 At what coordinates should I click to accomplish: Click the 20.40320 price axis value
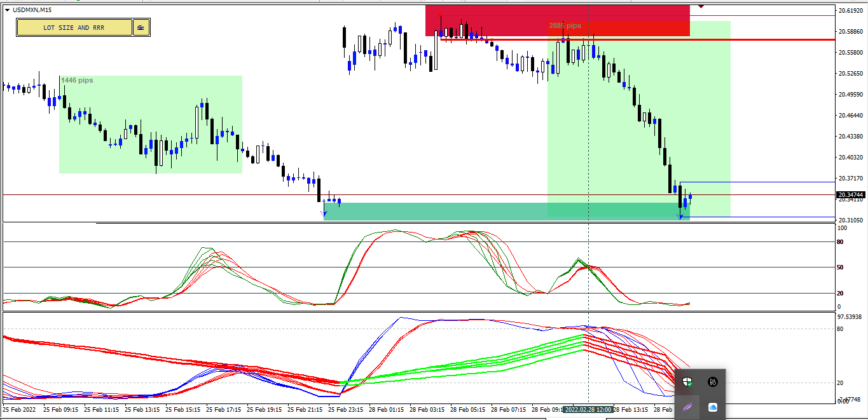pyautogui.click(x=851, y=158)
